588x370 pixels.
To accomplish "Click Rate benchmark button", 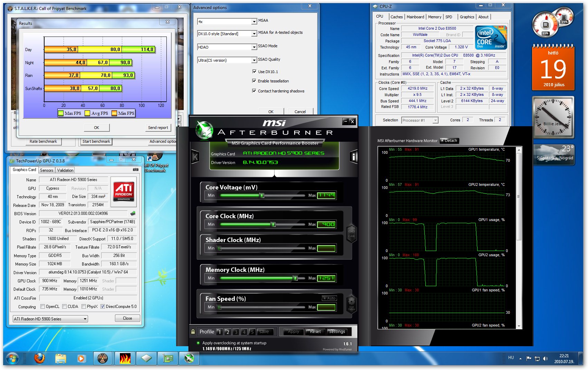I will (43, 141).
